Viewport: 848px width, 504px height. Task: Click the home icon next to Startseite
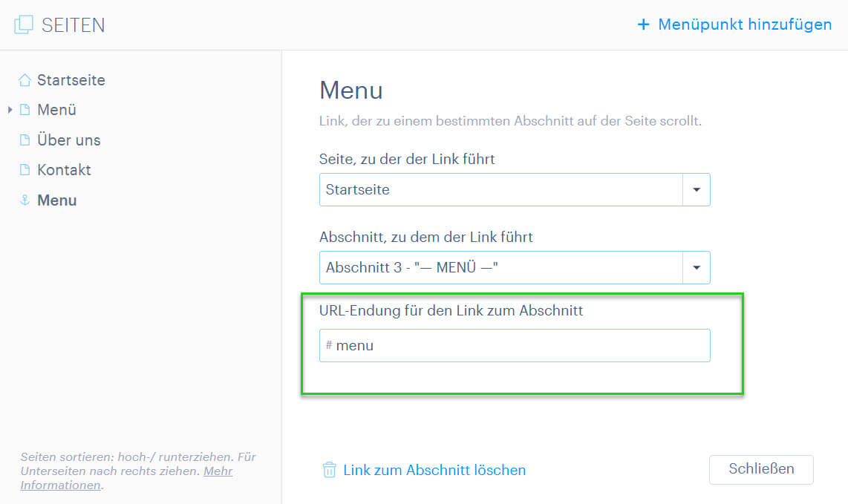25,80
